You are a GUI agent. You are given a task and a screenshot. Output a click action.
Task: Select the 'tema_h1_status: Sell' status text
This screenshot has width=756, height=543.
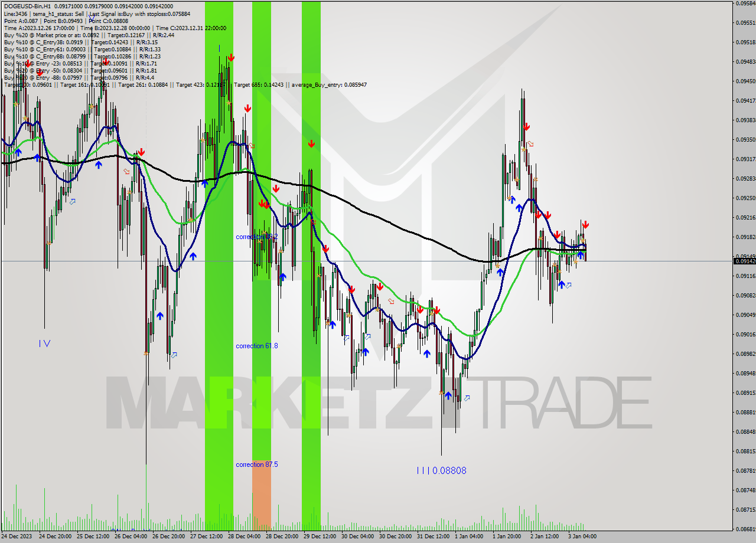(58, 14)
